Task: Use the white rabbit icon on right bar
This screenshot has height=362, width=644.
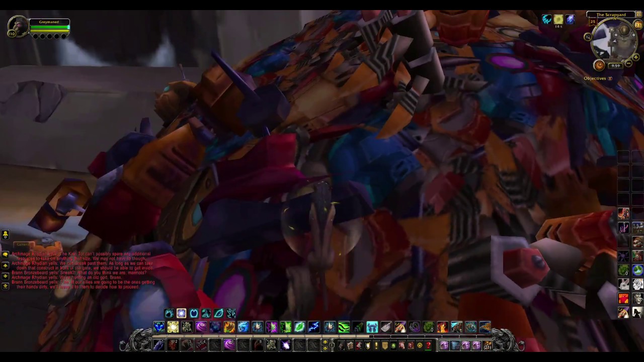Action: click(623, 285)
